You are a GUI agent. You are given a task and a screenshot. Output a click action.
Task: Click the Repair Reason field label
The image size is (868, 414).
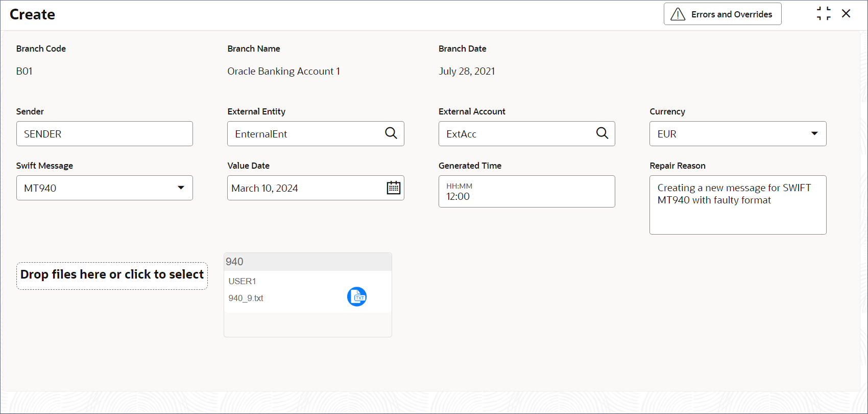pyautogui.click(x=678, y=166)
